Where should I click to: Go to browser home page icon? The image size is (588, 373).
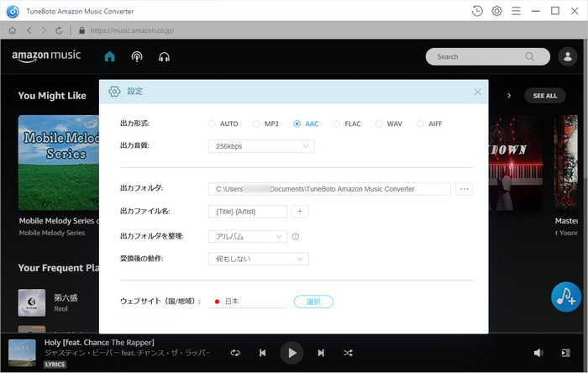(x=13, y=30)
